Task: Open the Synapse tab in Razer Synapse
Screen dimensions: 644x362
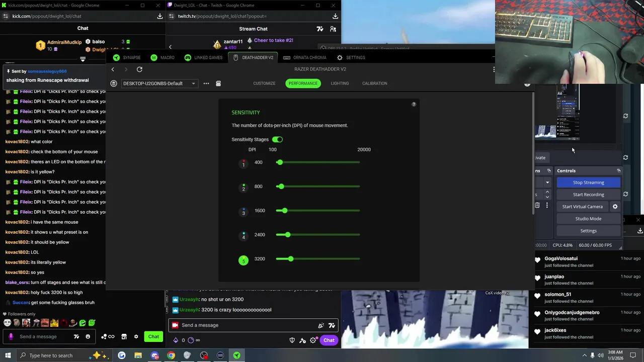Action: pyautogui.click(x=127, y=57)
